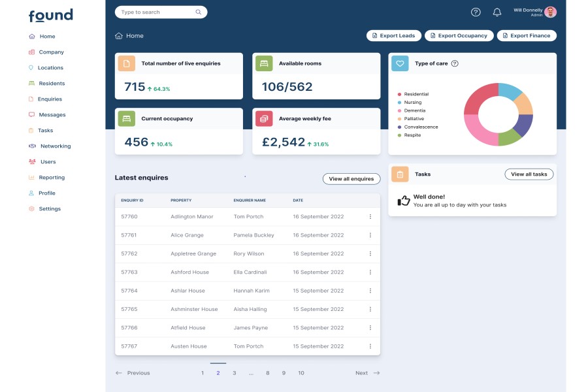Click the pagination ellipsis
The height and width of the screenshot is (392, 588).
click(252, 374)
